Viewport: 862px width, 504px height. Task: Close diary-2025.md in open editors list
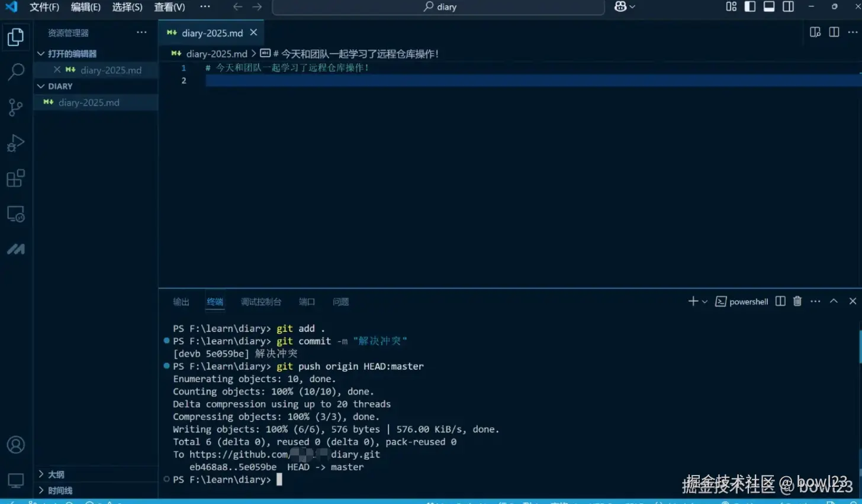[x=57, y=70]
